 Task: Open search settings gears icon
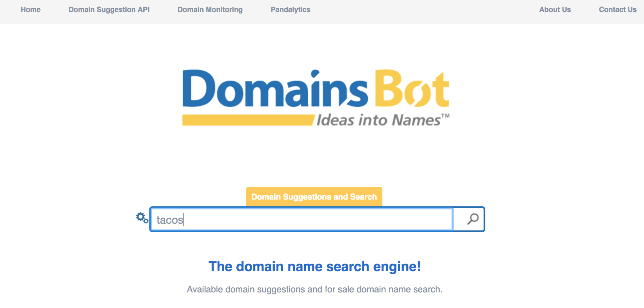coord(142,218)
